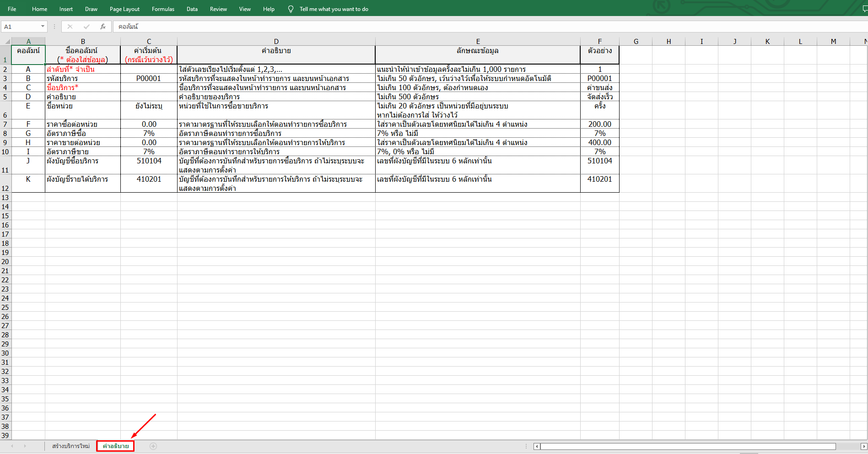
Task: Open the Name Box dropdown
Action: [42, 26]
